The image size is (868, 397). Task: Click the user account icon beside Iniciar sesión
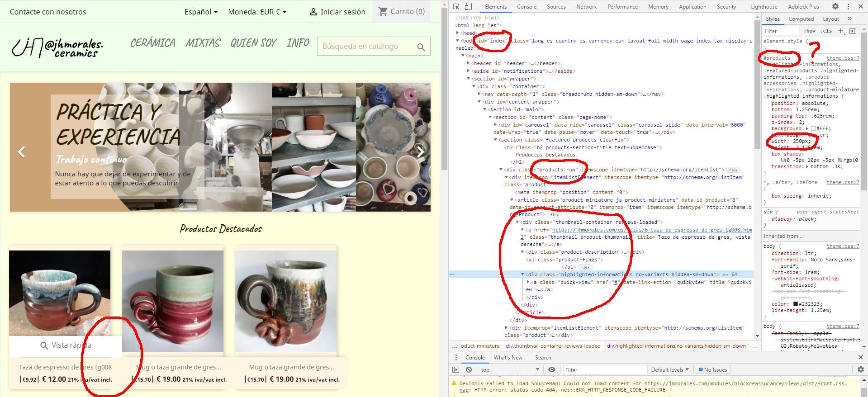click(313, 12)
